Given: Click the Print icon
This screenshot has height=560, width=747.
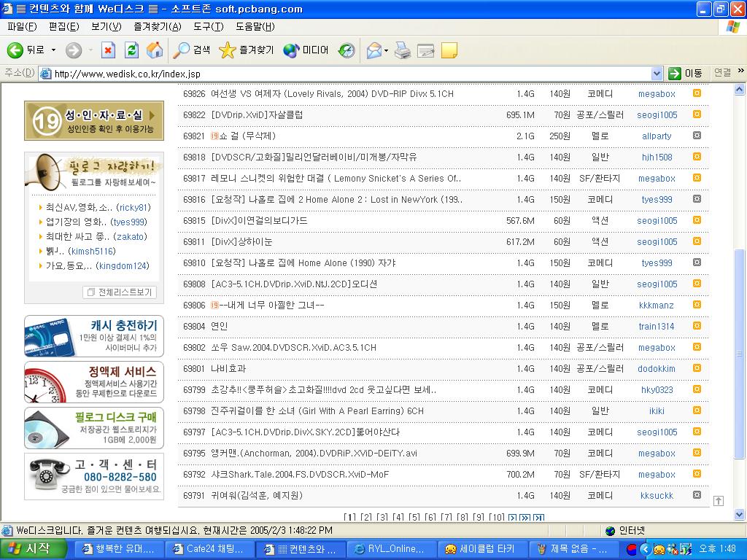Looking at the screenshot, I should pyautogui.click(x=402, y=50).
